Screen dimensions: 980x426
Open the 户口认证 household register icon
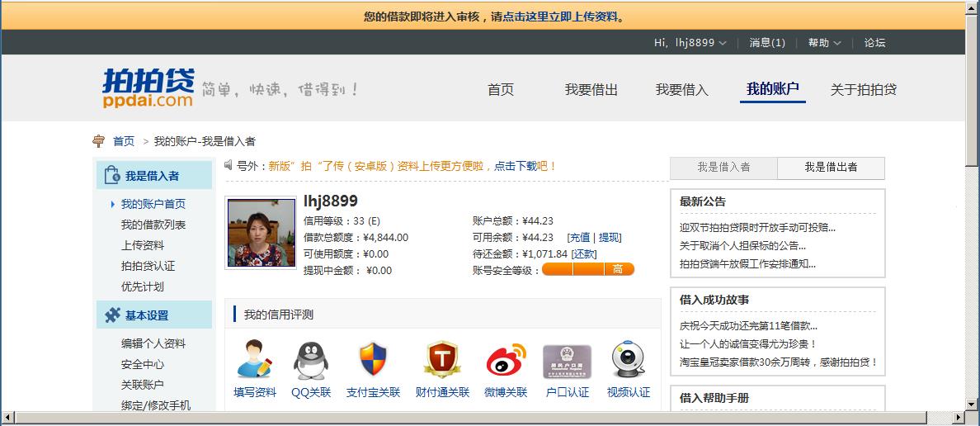(567, 360)
